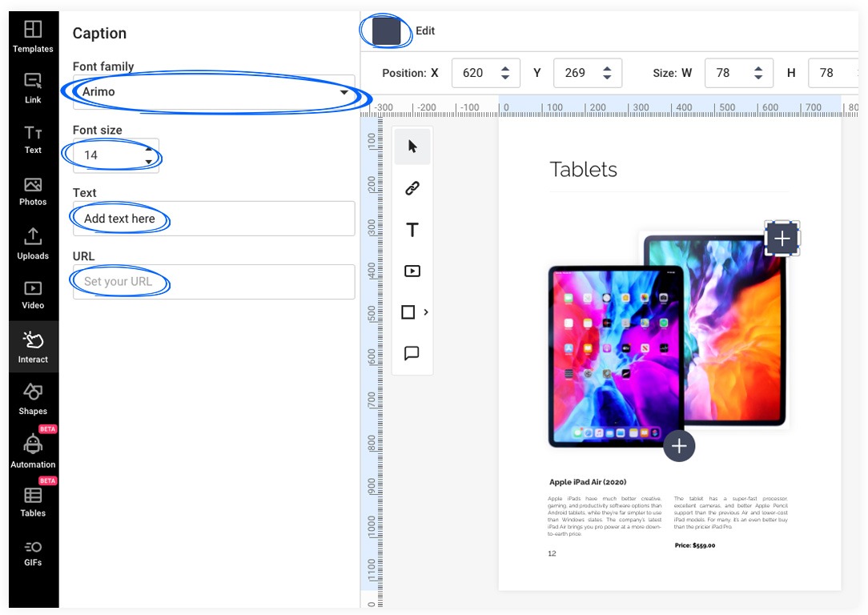Select the link chain tool
This screenshot has height=615, width=868.
pos(412,188)
